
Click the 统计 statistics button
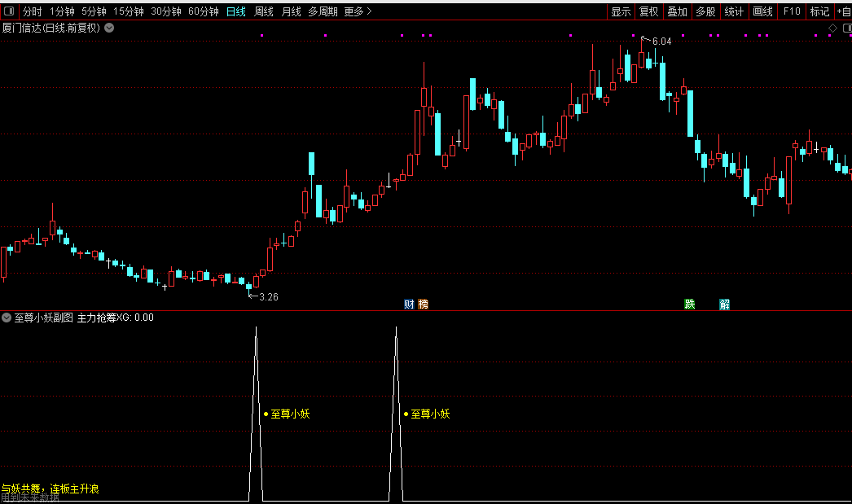click(x=734, y=11)
